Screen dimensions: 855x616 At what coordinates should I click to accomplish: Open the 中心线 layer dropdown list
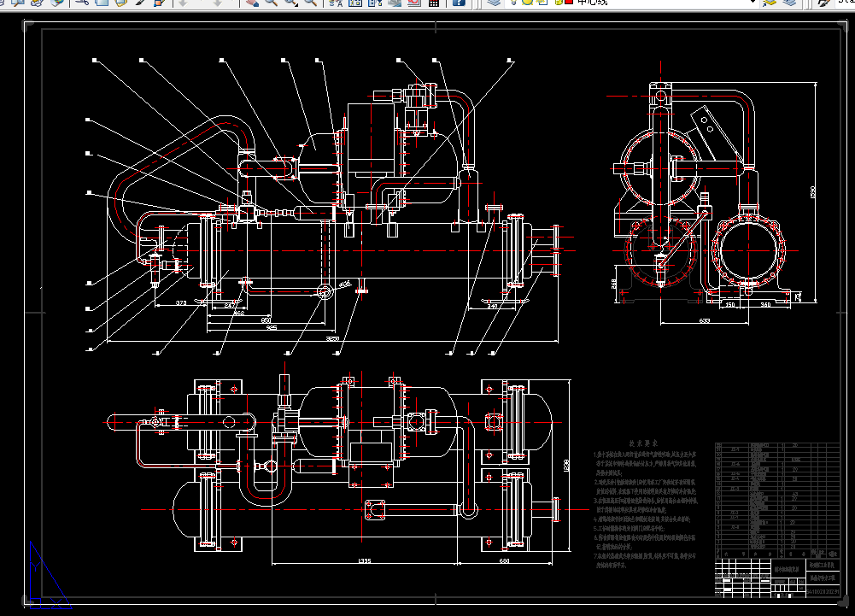[631, 3]
